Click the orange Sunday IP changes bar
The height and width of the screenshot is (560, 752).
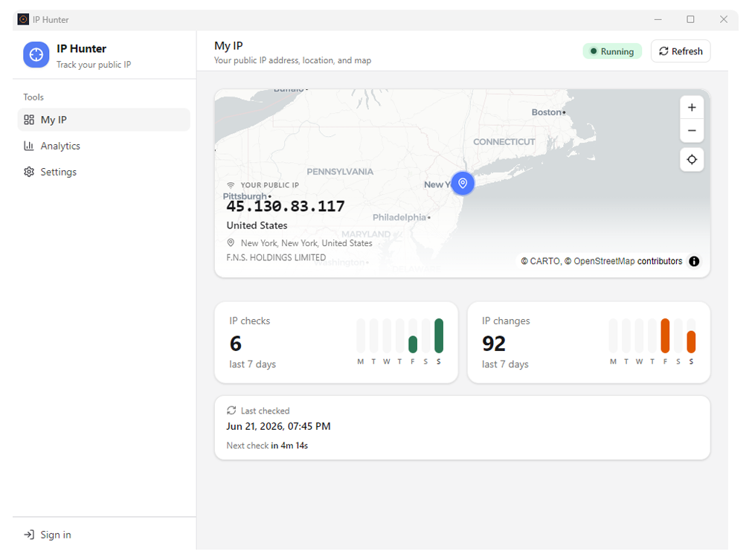pos(690,342)
